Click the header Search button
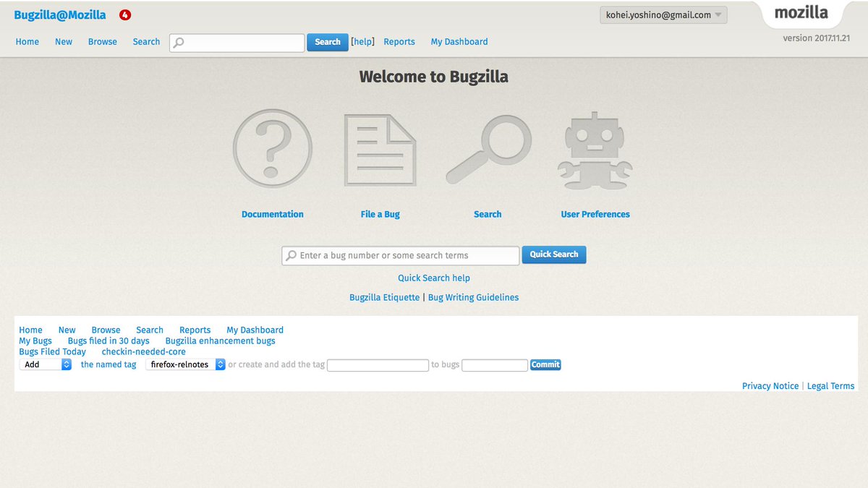Screen dimensions: 868x488 point(328,42)
